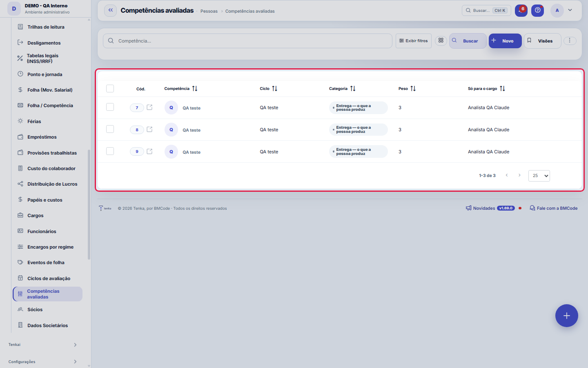Open code badge 7 in the table

pos(137,108)
